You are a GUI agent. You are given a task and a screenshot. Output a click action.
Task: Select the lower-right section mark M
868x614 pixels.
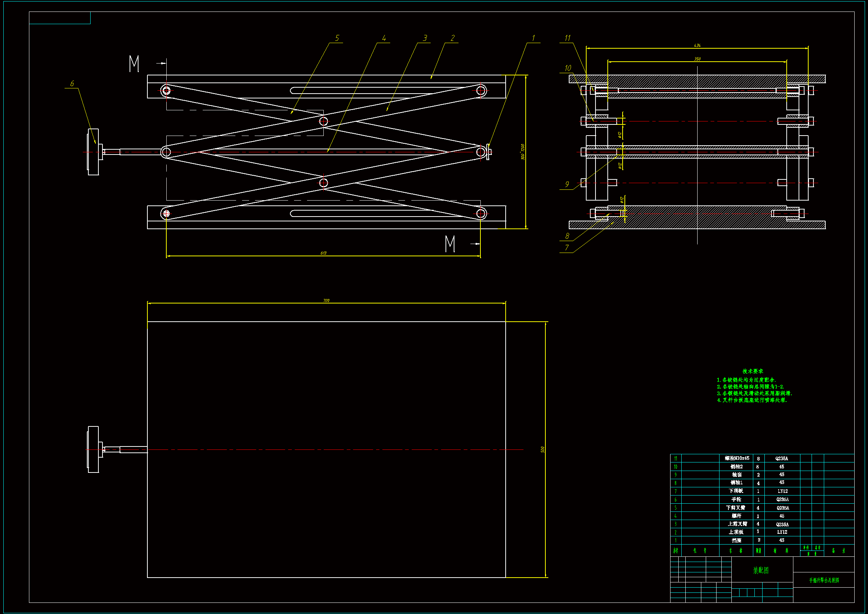(450, 244)
